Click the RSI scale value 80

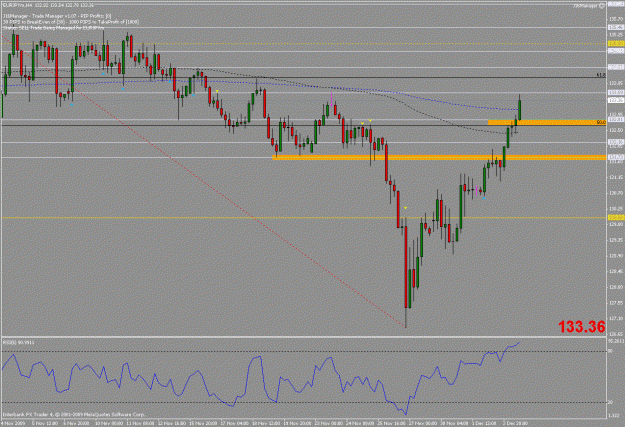[x=610, y=351]
